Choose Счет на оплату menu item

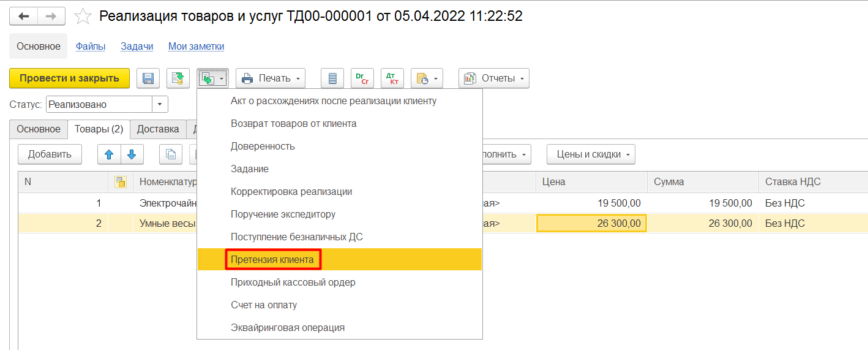(340, 305)
